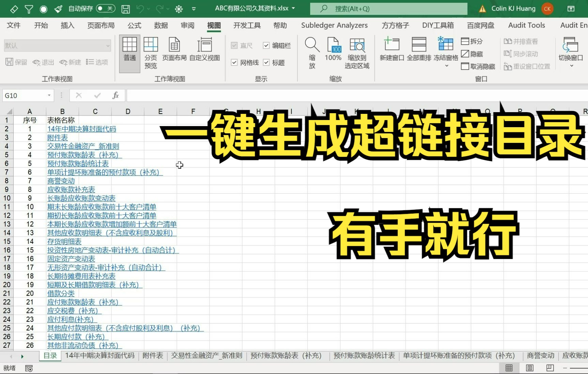588x374 pixels.
Task: Toggle the Gridlines (网格线) checkbox
Action: coord(234,62)
